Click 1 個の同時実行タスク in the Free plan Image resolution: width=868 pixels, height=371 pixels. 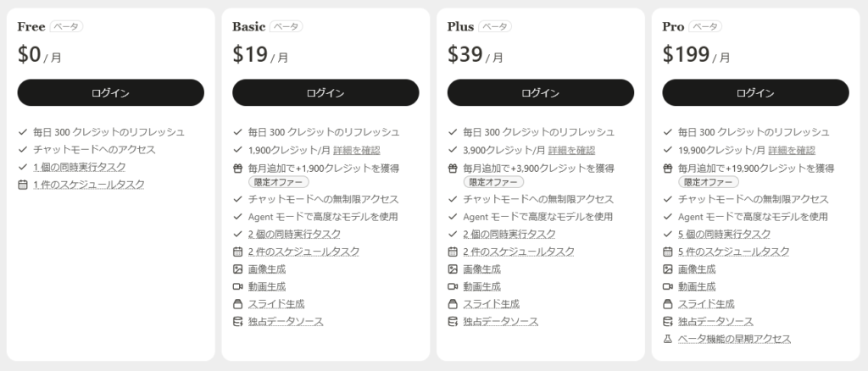[79, 167]
